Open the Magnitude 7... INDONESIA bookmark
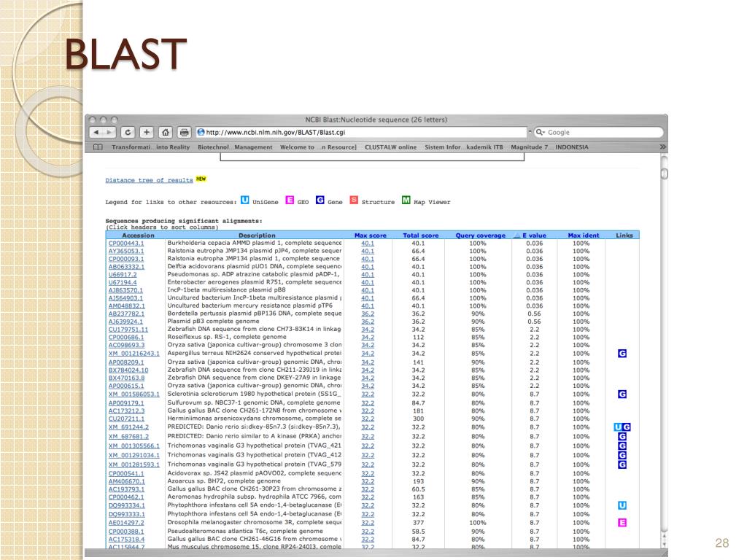The height and width of the screenshot is (560, 747). coord(549,147)
